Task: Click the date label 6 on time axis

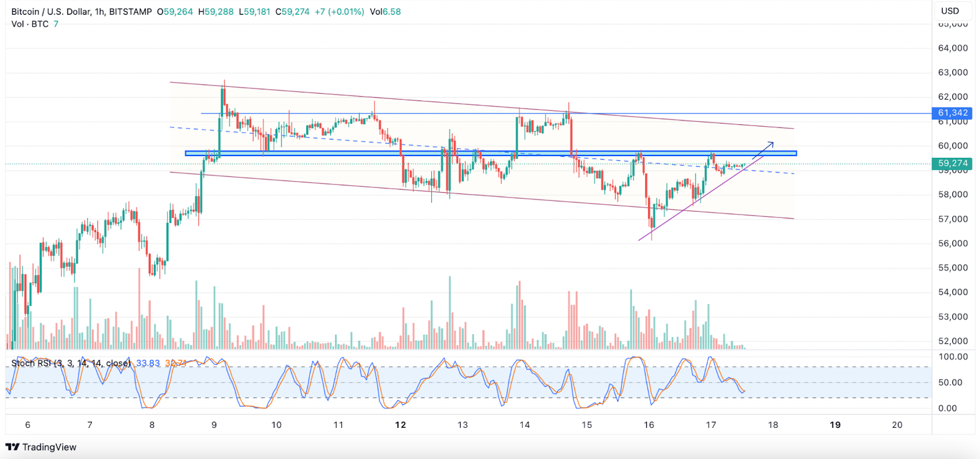Action: point(28,425)
